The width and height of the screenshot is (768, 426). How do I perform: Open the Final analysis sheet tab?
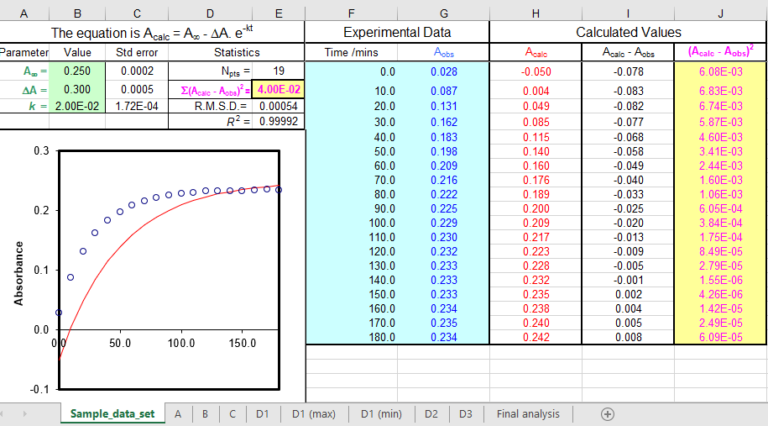click(528, 414)
